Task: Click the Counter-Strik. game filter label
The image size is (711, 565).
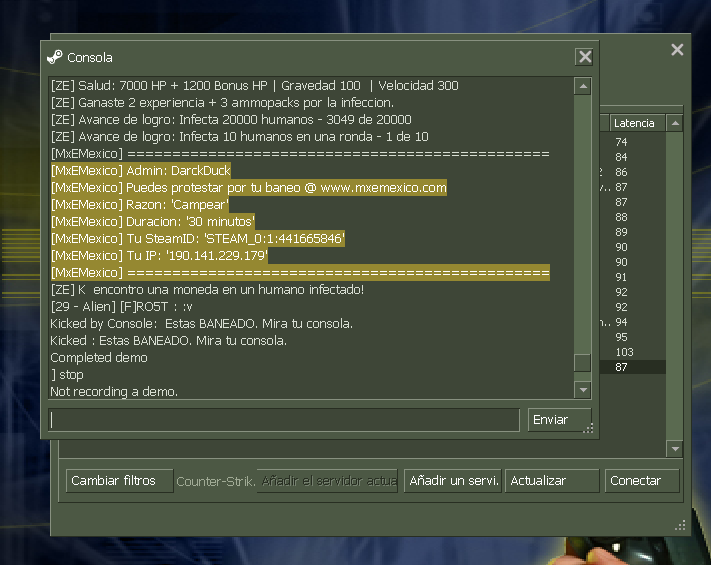Action: (216, 481)
